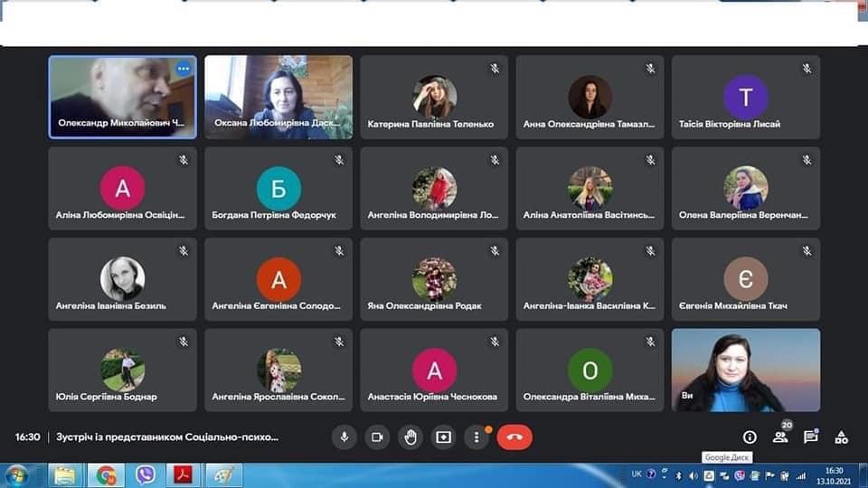Mute the microphone in the call toolbar
868x488 pixels.
(344, 437)
